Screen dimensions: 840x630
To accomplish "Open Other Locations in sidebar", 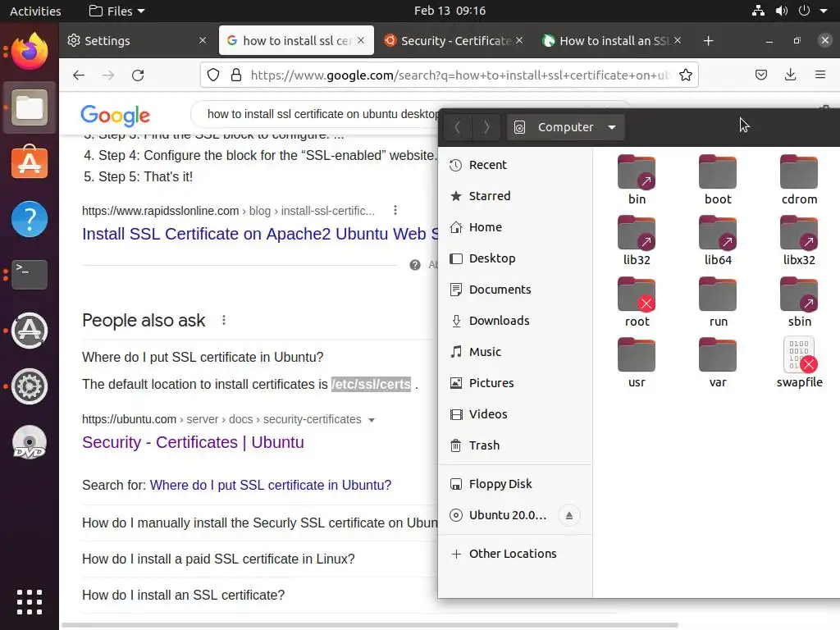I will click(515, 554).
